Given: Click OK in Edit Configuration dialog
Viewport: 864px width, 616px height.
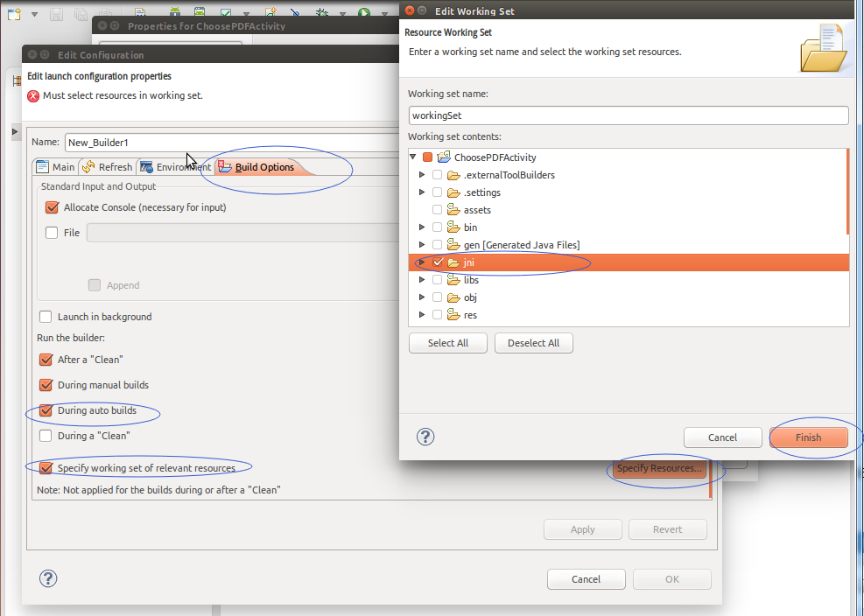Looking at the screenshot, I should [671, 579].
